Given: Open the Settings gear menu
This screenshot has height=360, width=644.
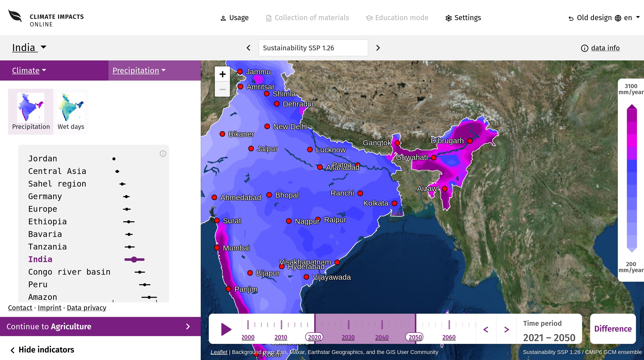Looking at the screenshot, I should pos(463,18).
